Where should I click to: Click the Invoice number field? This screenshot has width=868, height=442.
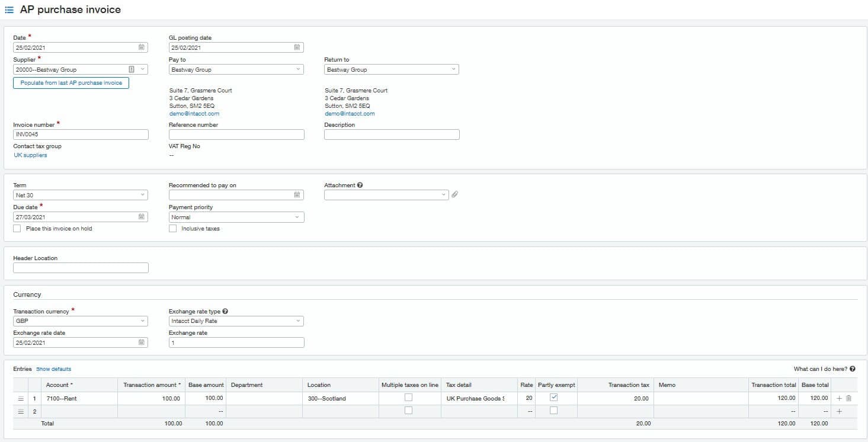coord(81,134)
